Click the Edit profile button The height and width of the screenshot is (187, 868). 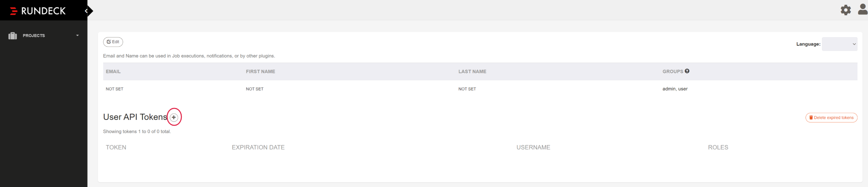pos(113,42)
